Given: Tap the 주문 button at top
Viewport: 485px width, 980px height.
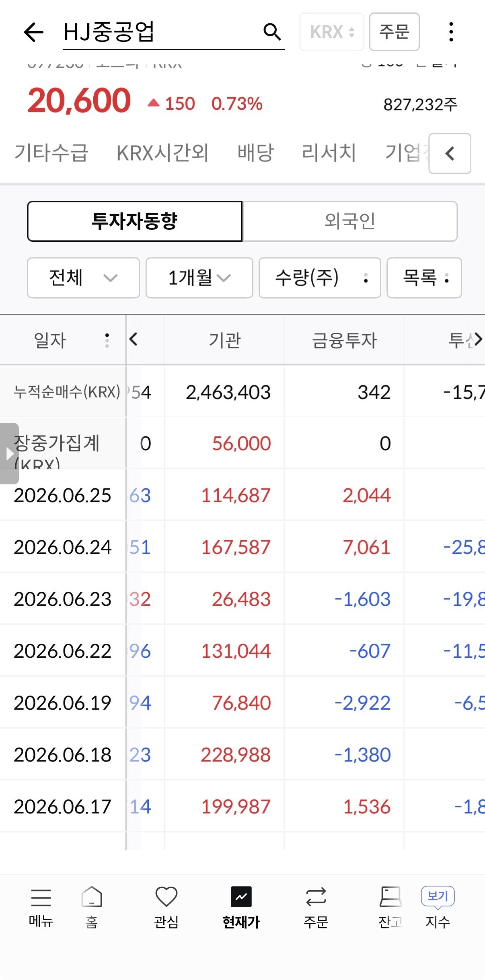Looking at the screenshot, I should tap(395, 32).
